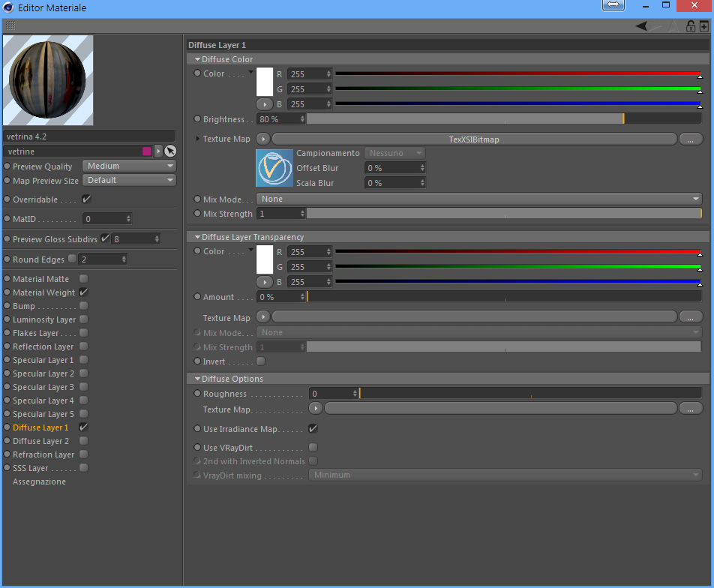
Task: Open the Mix Mode dropdown under Diffuse Color
Action: point(479,199)
